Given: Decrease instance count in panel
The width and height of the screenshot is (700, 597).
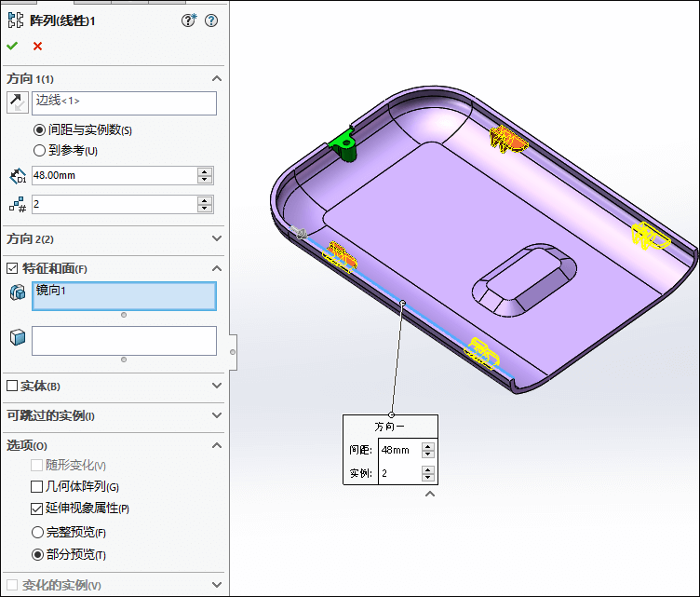Looking at the screenshot, I should click(x=205, y=209).
